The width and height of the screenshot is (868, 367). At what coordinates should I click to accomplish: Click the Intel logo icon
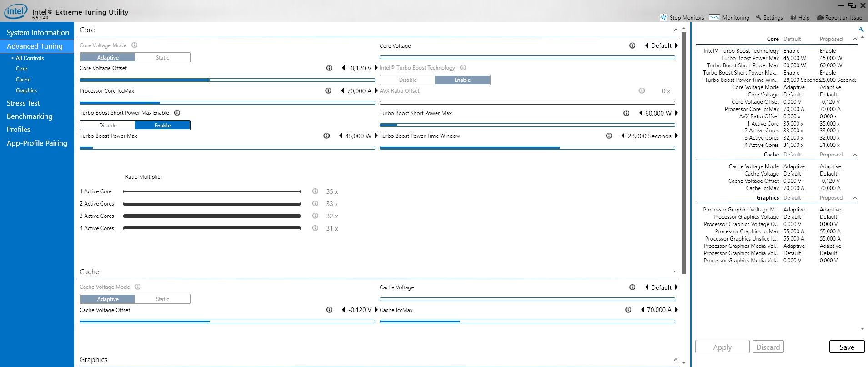(x=16, y=11)
